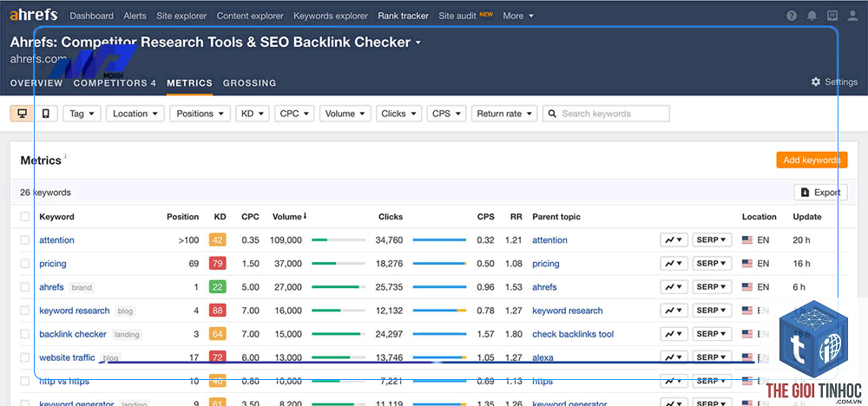
Task: Open parent topic 'check backlinks tool'
Action: coord(573,334)
